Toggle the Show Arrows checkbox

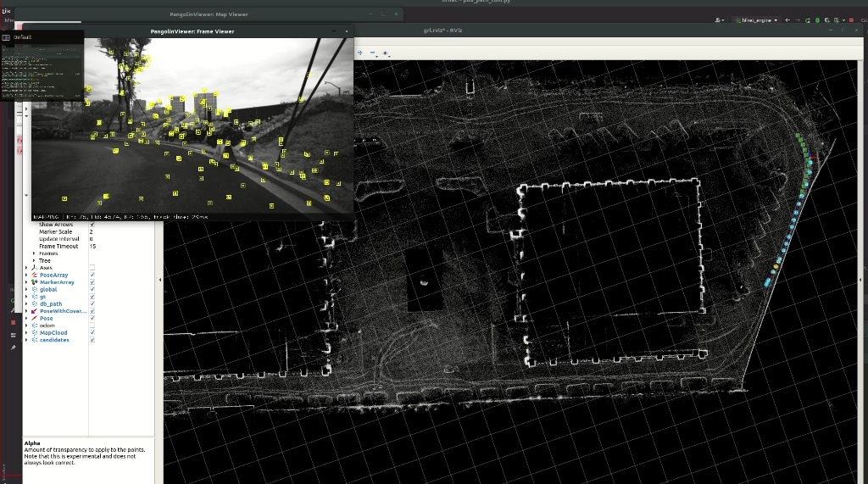[92, 225]
